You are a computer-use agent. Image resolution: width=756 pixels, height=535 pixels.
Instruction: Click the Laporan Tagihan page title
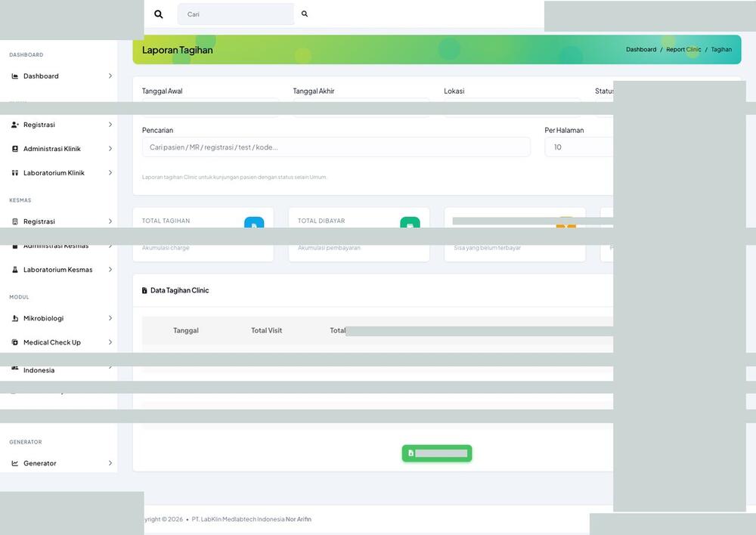[178, 50]
